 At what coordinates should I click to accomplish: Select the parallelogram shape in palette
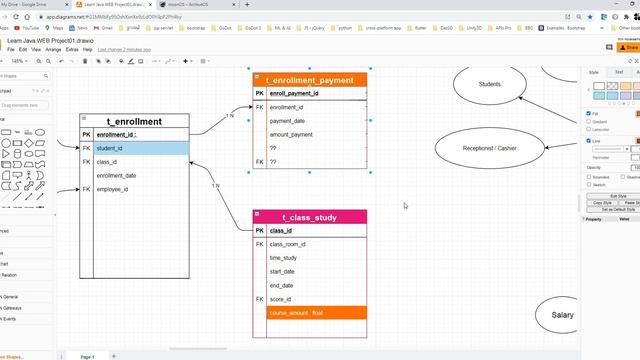coord(40,143)
